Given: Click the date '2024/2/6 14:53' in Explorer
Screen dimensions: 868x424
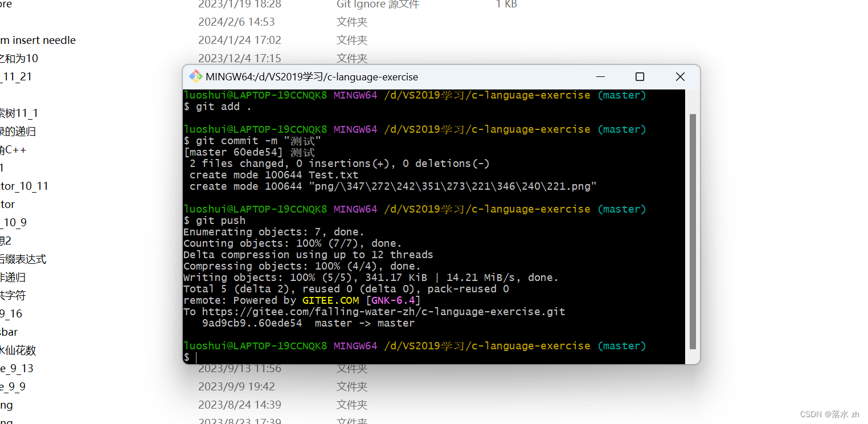Looking at the screenshot, I should pos(236,22).
